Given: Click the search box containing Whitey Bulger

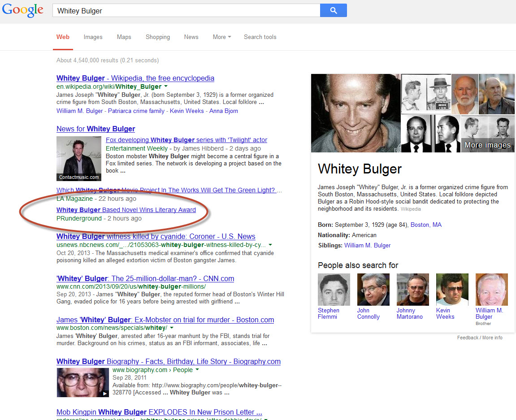Looking at the screenshot, I should click(x=186, y=10).
